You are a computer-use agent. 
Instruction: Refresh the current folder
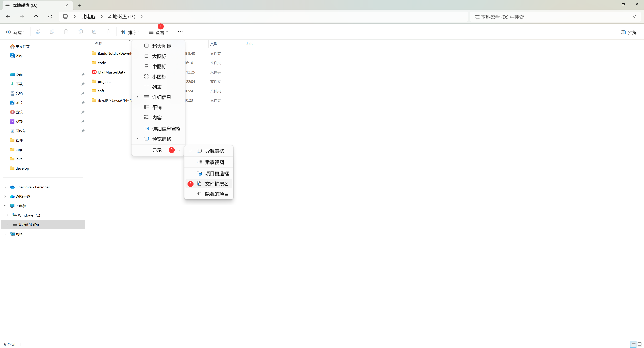click(50, 16)
